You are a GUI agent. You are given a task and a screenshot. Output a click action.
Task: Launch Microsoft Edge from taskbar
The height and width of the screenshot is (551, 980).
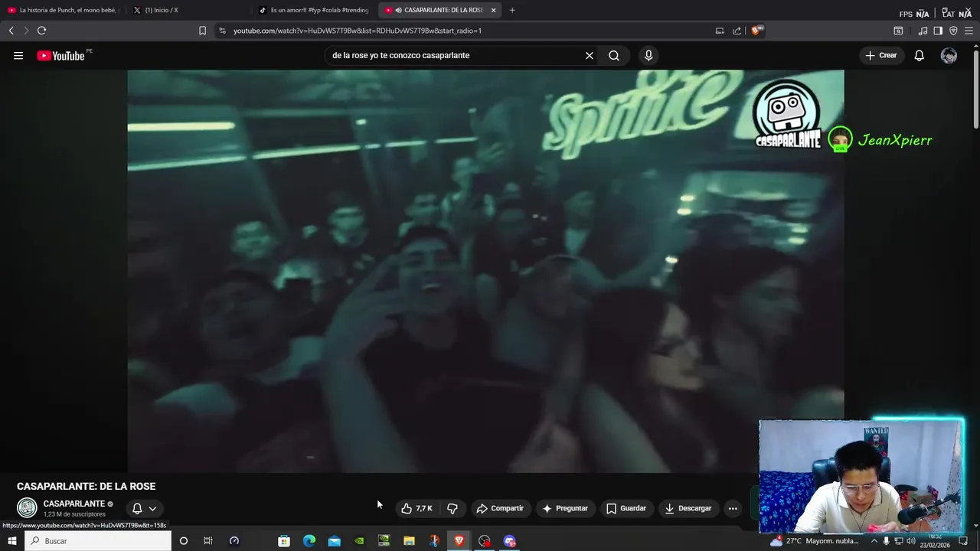pos(309,541)
